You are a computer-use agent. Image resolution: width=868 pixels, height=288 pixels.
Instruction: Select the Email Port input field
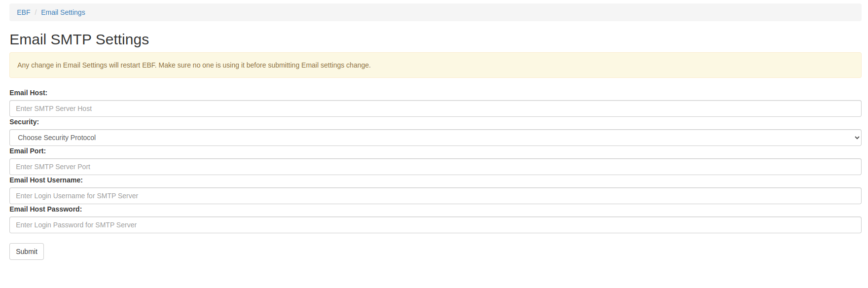435,167
